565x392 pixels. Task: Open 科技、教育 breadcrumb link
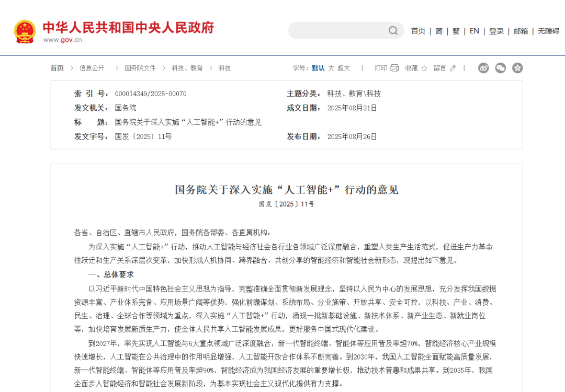point(187,68)
